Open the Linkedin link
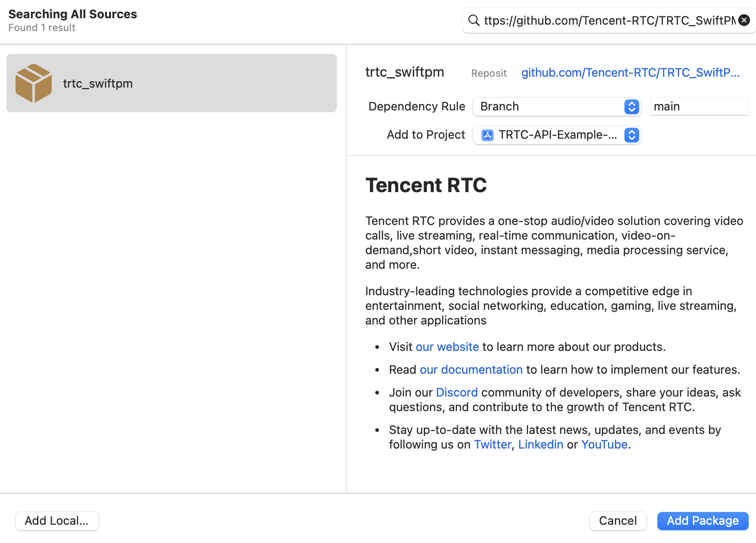756x543 pixels. pos(541,444)
